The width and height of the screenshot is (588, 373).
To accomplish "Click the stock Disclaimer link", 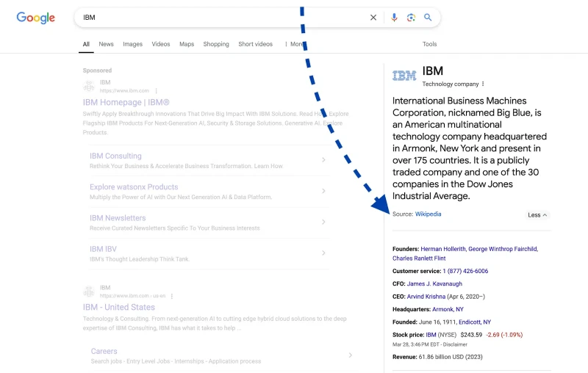I will 455,344.
